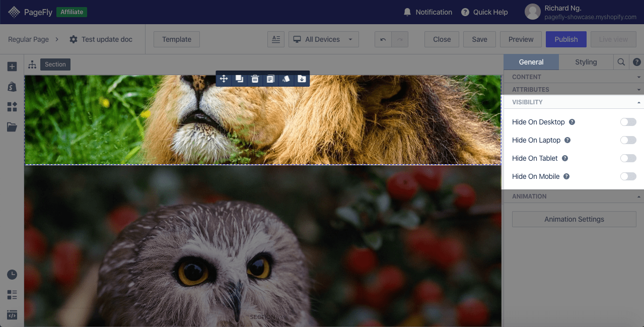Click the text format icon button
Screen dimensions: 644x327
276,39
